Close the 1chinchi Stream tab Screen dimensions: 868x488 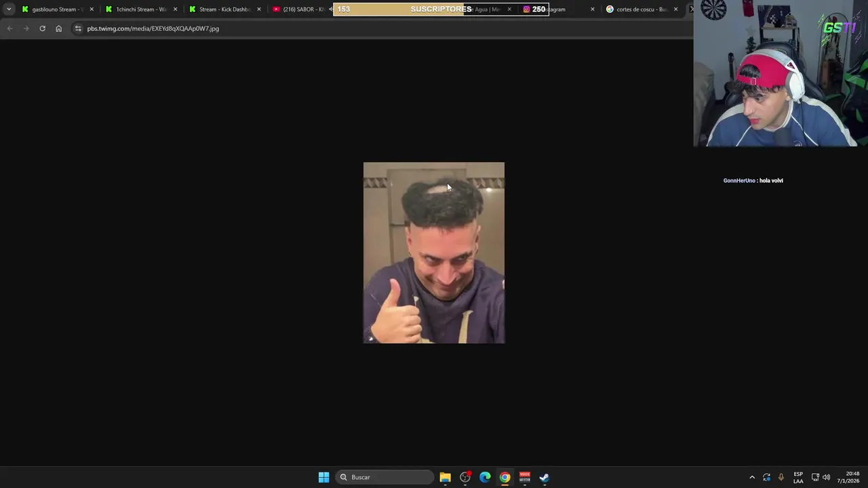175,9
